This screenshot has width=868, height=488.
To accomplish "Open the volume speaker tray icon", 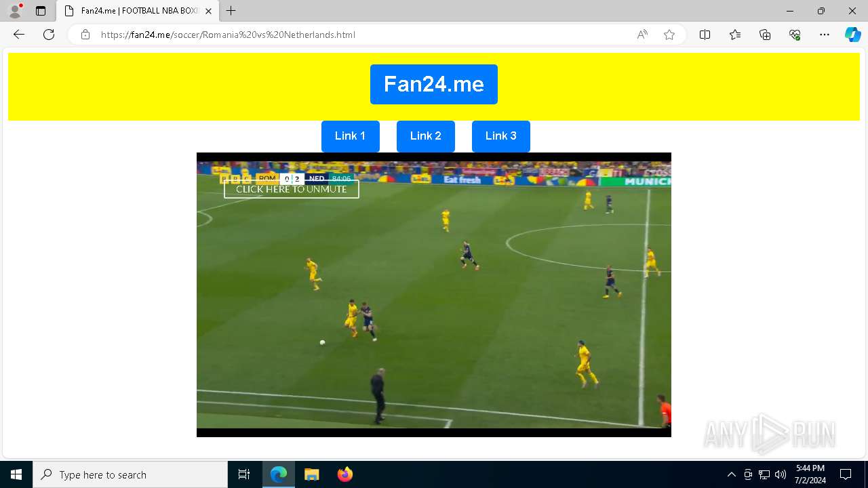I will [x=781, y=474].
